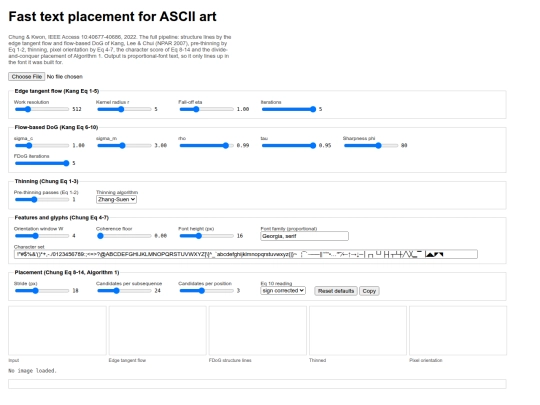Click the Sharpness phi value 80
Image resolution: width=540 pixels, height=405 pixels.
pyautogui.click(x=404, y=145)
